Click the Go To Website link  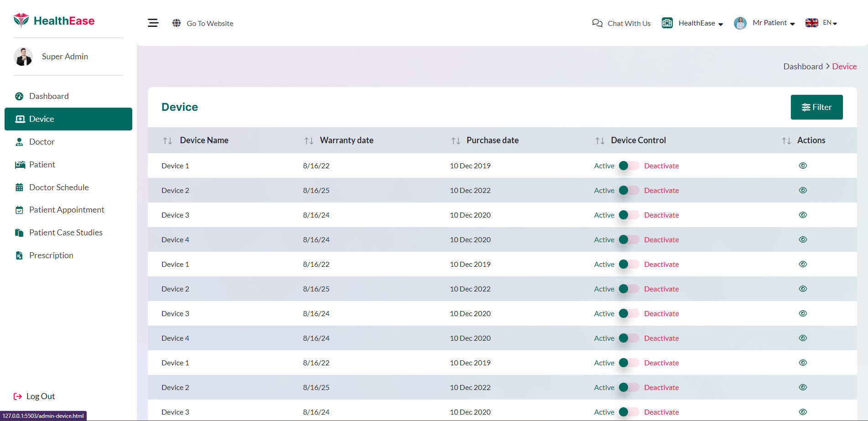click(x=210, y=23)
